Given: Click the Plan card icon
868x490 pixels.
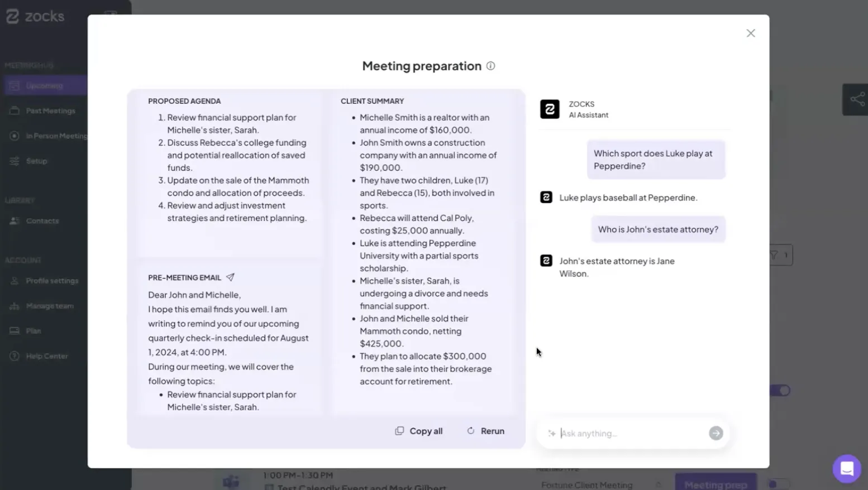Looking at the screenshot, I should pos(15,331).
